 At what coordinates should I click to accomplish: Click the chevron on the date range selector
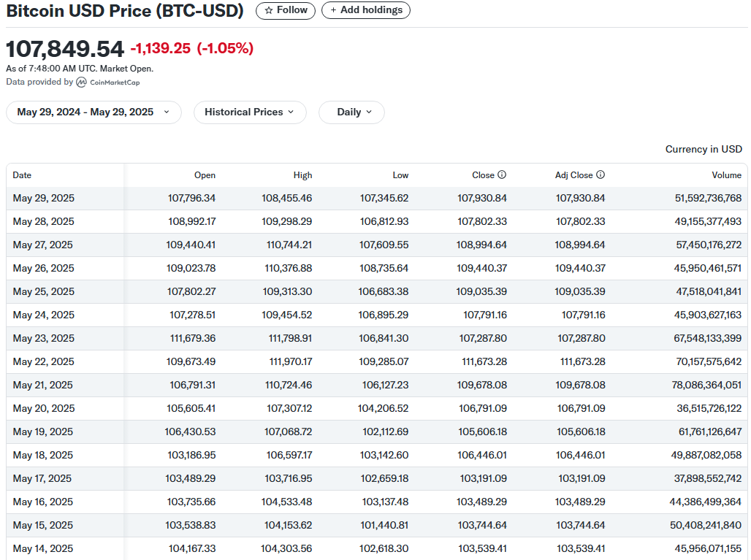(167, 112)
